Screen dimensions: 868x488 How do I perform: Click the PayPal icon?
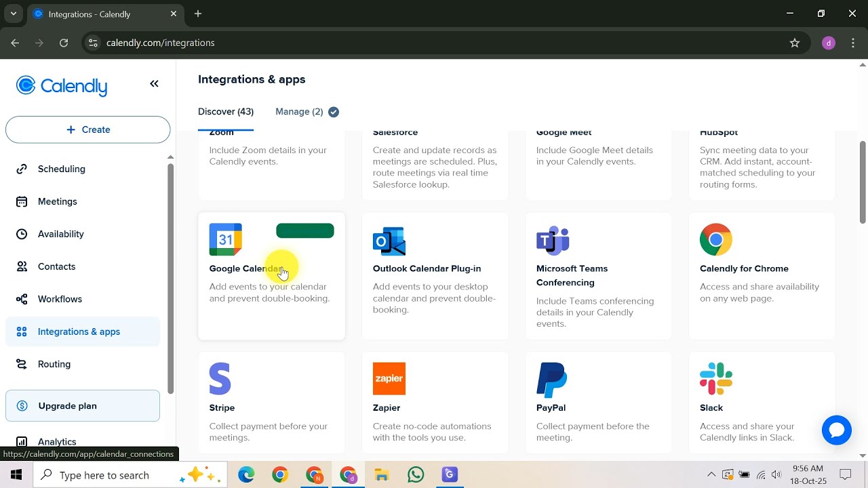click(x=552, y=380)
